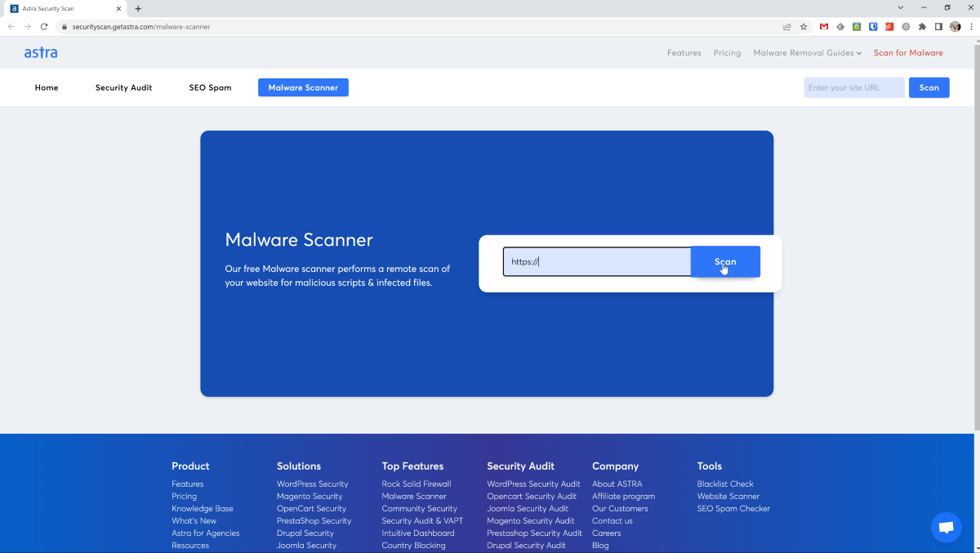The image size is (980, 553).
Task: Open the OpenCart Security footer link
Action: click(x=311, y=509)
